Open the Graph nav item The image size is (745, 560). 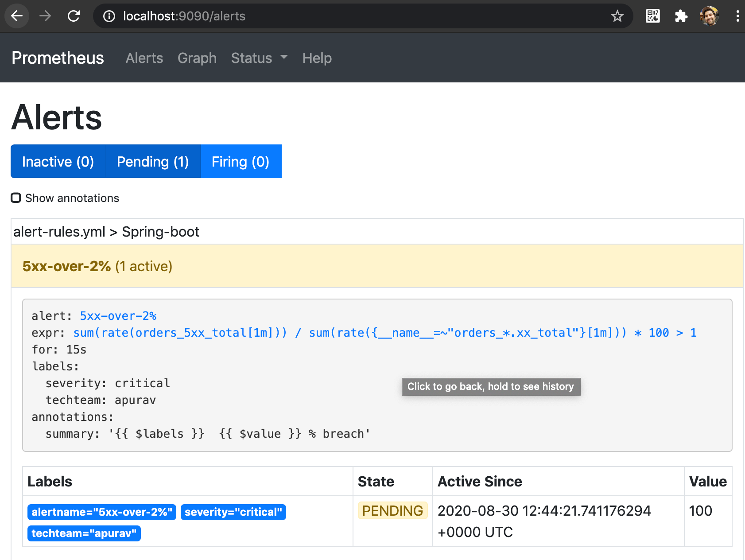(197, 58)
